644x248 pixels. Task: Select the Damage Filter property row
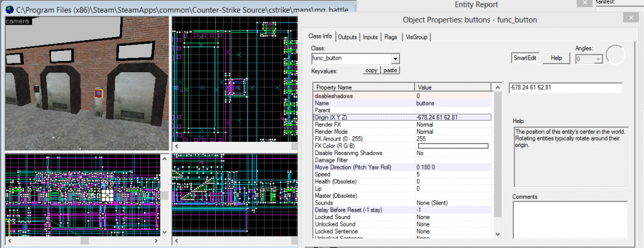402,160
